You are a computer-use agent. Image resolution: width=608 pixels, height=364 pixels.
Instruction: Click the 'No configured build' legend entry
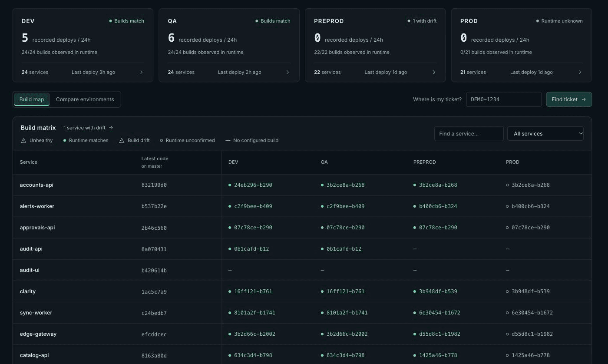(x=252, y=140)
